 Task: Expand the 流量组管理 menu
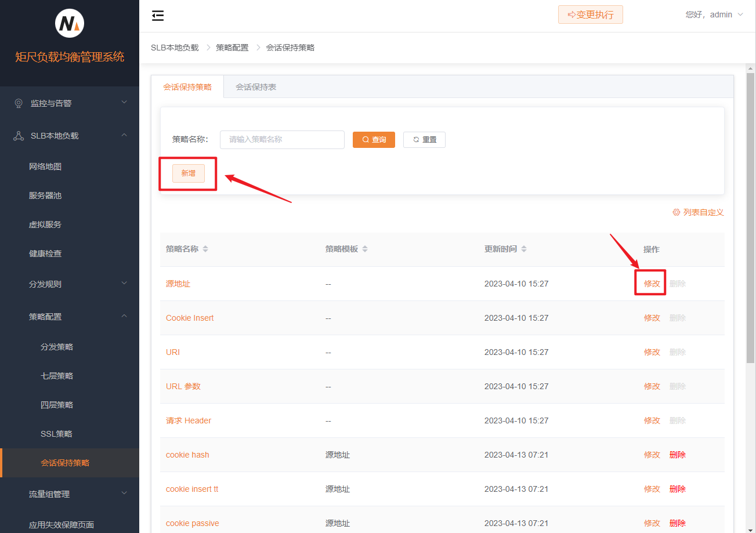tap(70, 494)
